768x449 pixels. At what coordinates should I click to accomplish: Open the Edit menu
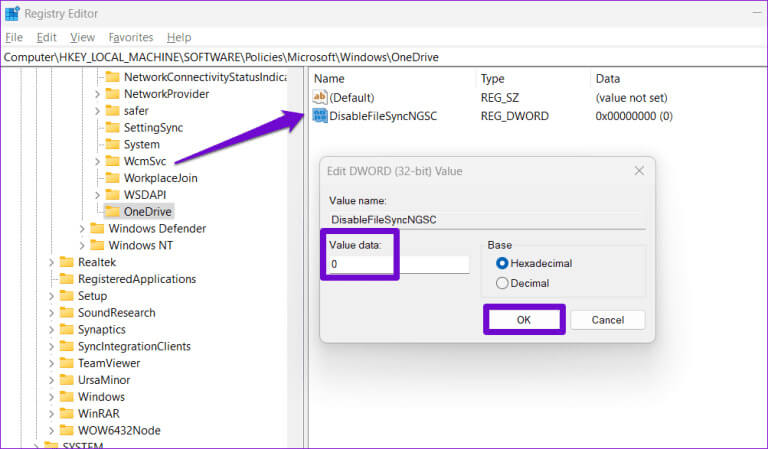[x=47, y=37]
